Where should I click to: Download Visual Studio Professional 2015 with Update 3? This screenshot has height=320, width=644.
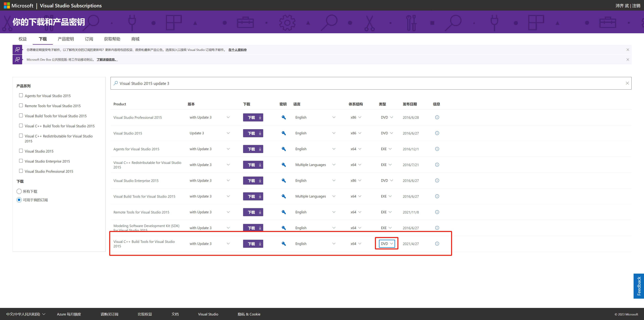click(253, 117)
